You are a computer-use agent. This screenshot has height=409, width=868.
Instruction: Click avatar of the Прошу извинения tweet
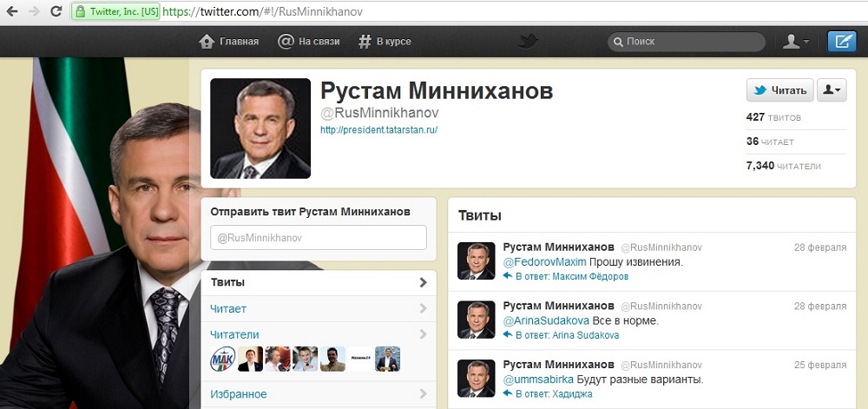point(476,261)
